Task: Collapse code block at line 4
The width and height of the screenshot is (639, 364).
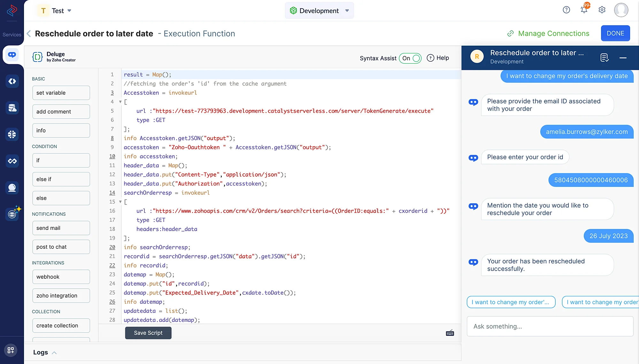Action: (120, 102)
